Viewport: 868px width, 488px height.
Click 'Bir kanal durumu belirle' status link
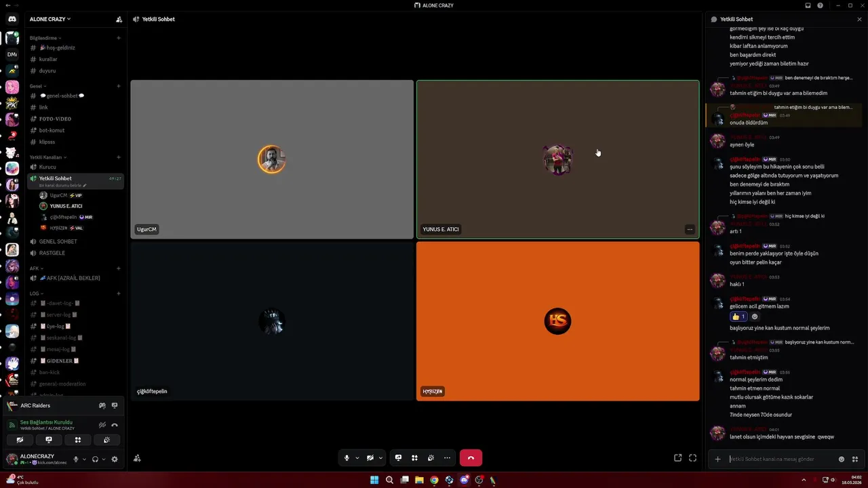click(x=63, y=185)
